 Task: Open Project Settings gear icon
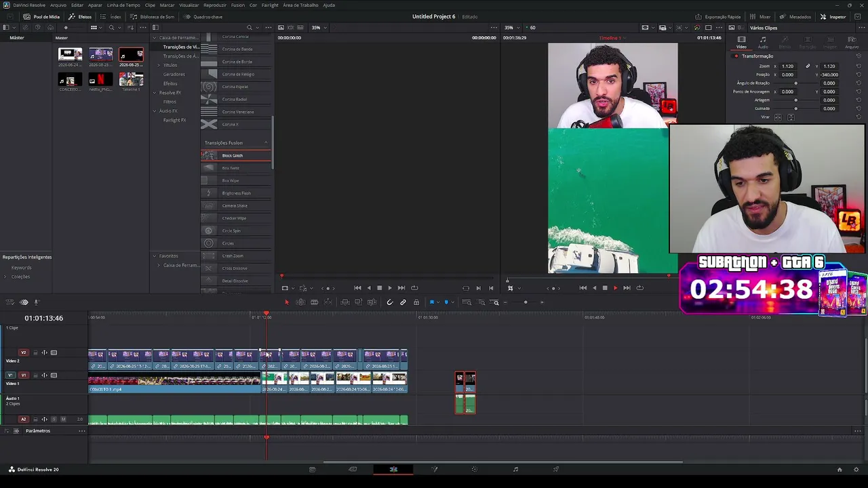point(857,469)
